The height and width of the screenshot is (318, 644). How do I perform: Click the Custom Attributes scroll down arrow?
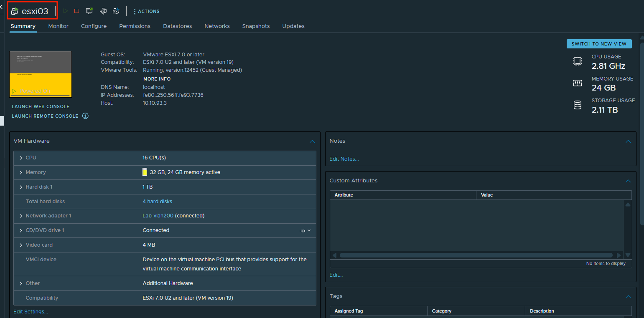pyautogui.click(x=628, y=255)
